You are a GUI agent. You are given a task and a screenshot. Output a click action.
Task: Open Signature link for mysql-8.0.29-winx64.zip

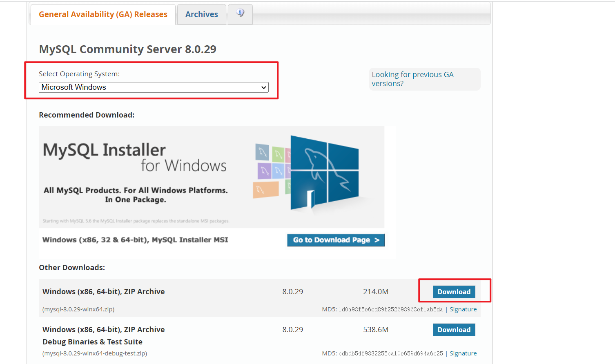point(463,309)
